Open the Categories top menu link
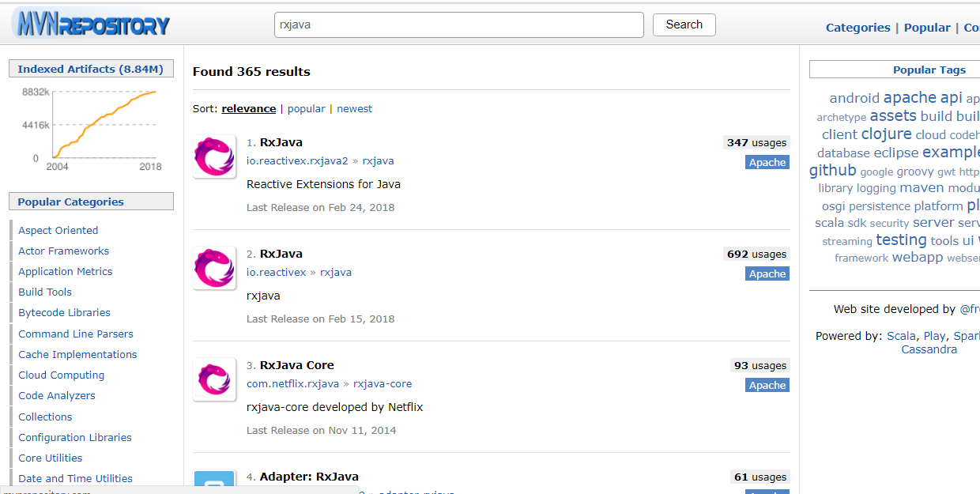This screenshot has height=494, width=980. click(x=857, y=28)
